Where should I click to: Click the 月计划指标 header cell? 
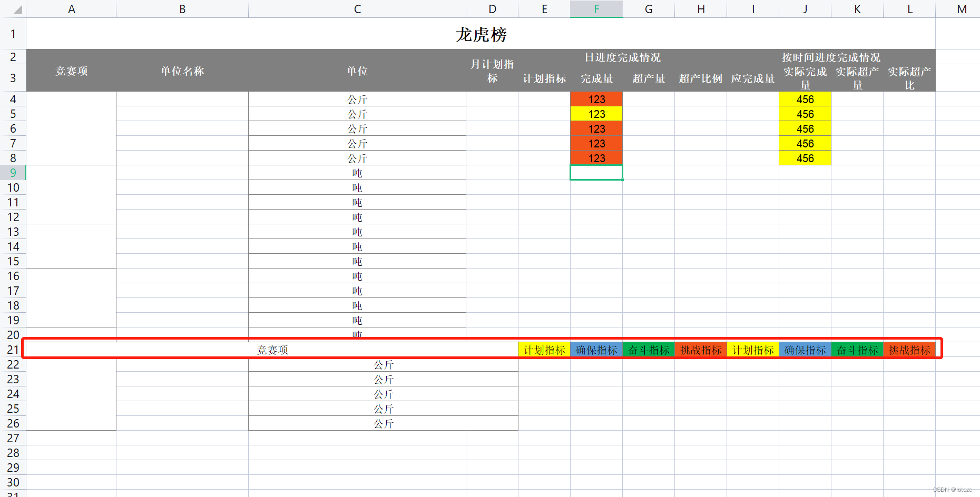(x=492, y=71)
